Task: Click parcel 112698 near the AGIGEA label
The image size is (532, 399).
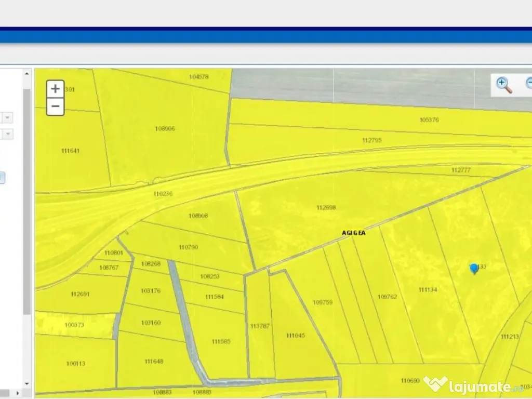Action: (326, 208)
